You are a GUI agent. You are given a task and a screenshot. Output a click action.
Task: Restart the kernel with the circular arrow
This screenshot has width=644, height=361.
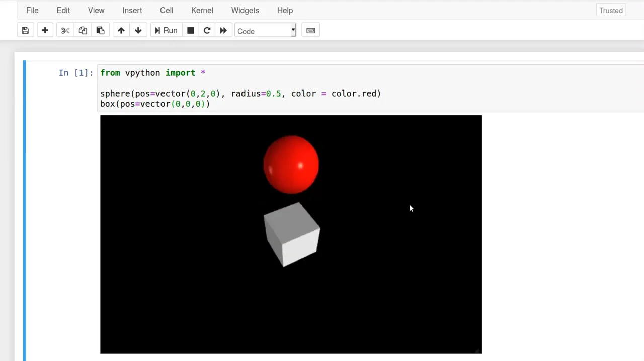coord(207,31)
